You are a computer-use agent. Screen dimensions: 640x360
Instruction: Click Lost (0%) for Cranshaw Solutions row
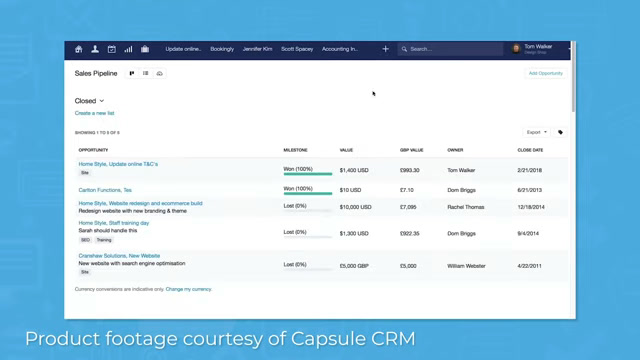(x=295, y=264)
